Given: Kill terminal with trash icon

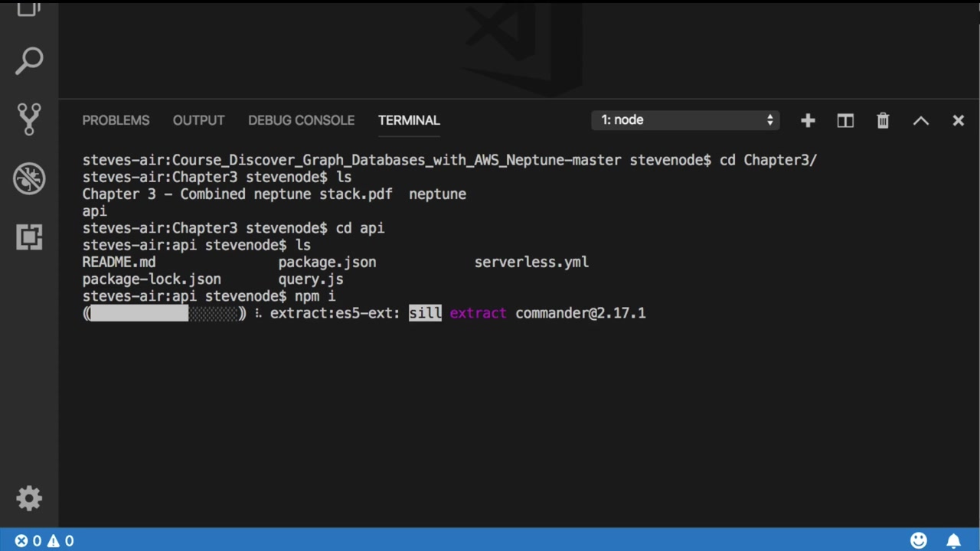Looking at the screenshot, I should (883, 120).
